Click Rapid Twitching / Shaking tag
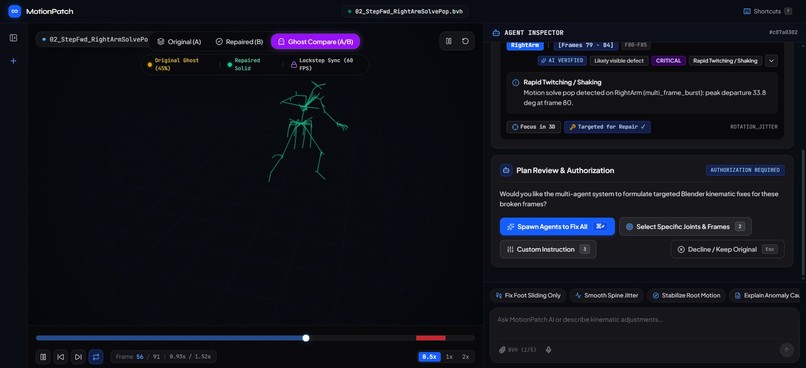Screen dimensions: 806x368 (x=725, y=61)
